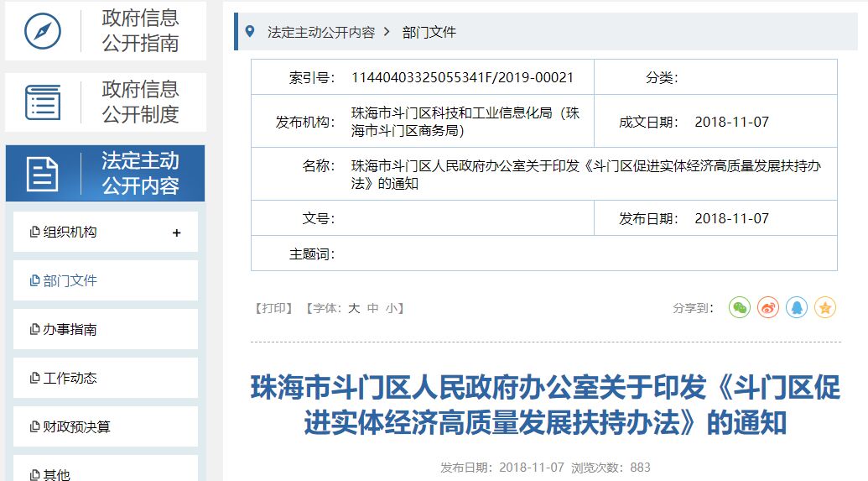Image resolution: width=868 pixels, height=481 pixels.
Task: Share the page to QQ
Action: pyautogui.click(x=797, y=307)
